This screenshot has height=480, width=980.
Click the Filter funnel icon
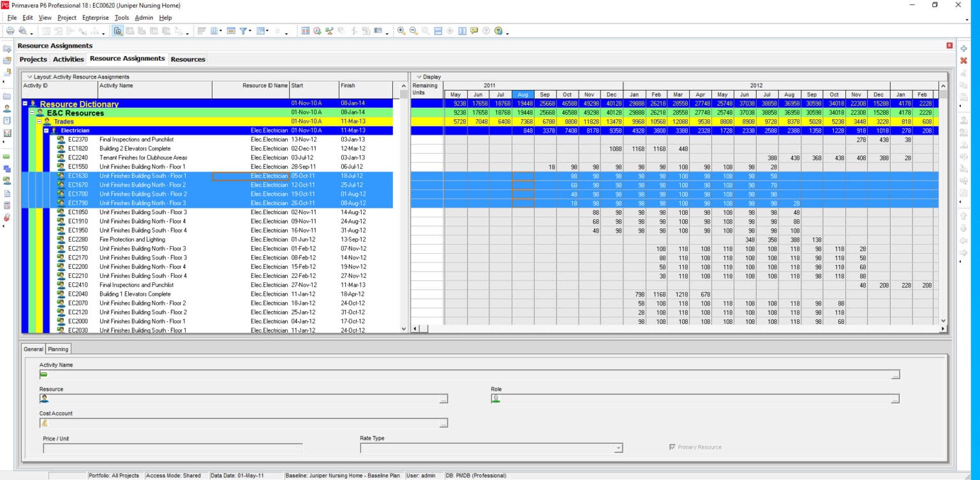[x=244, y=30]
